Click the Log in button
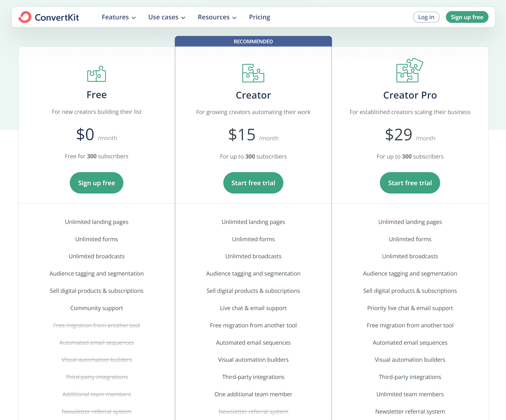 coord(426,17)
